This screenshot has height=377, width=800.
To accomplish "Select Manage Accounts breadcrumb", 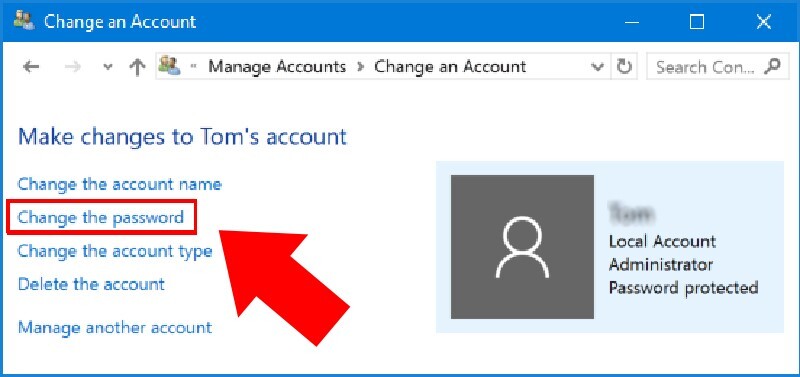I will [x=277, y=67].
